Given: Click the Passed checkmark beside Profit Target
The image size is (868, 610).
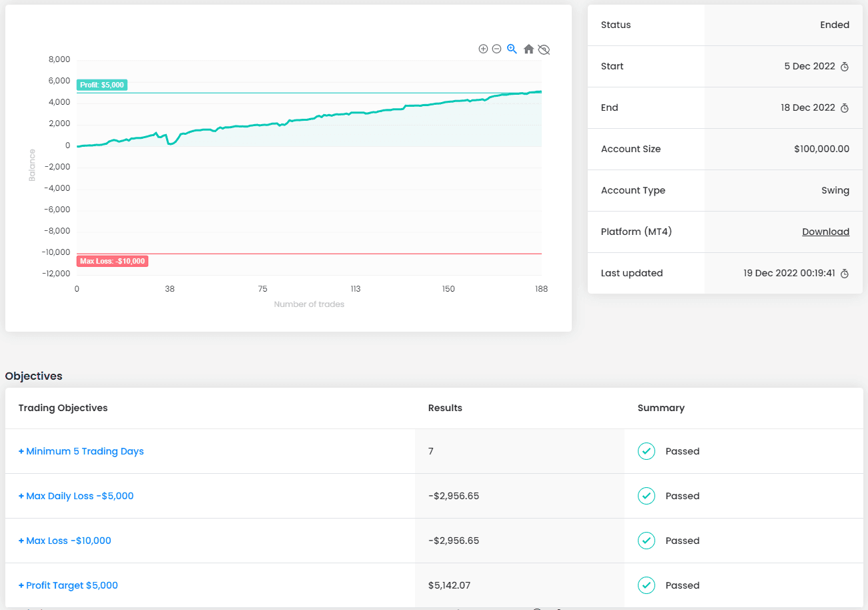Looking at the screenshot, I should (646, 585).
